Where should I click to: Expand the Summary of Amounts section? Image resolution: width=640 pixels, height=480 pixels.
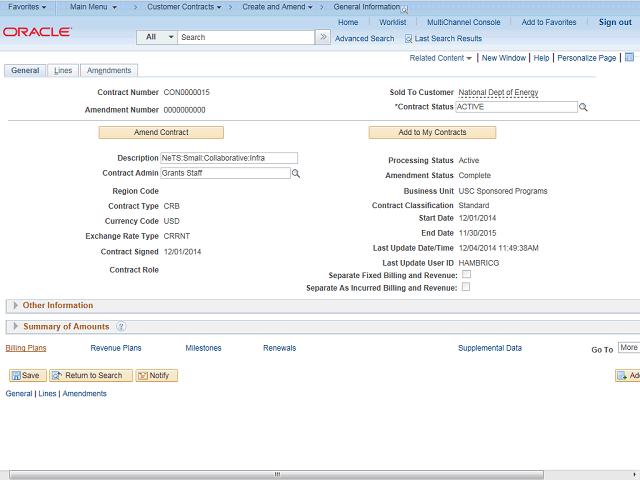pyautogui.click(x=15, y=326)
